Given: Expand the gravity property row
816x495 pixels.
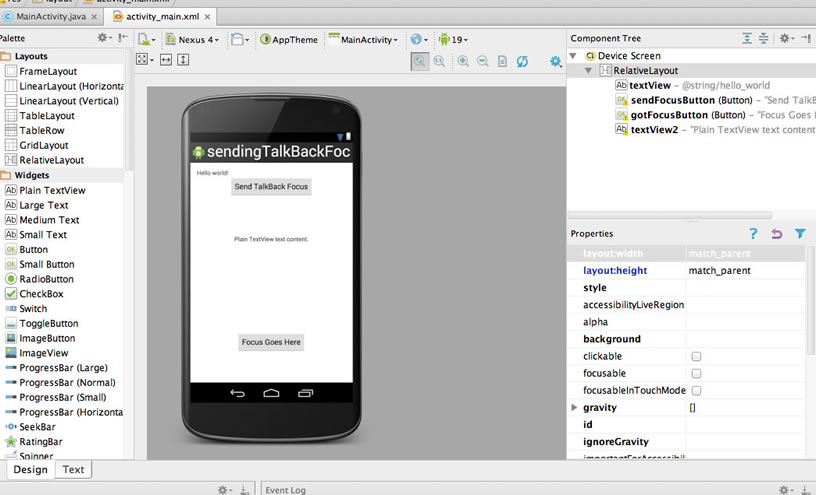Looking at the screenshot, I should click(x=574, y=408).
